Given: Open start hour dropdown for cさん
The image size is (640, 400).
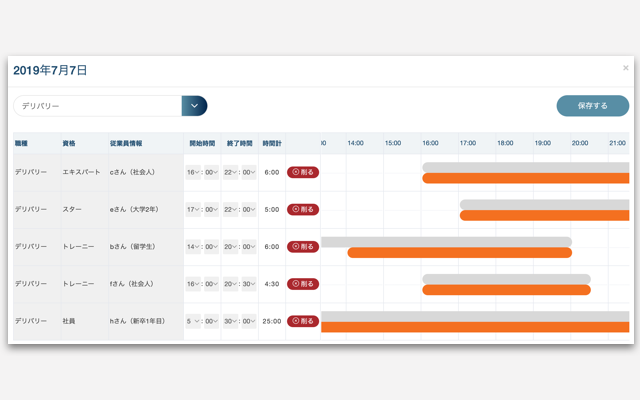Looking at the screenshot, I should (x=193, y=172).
